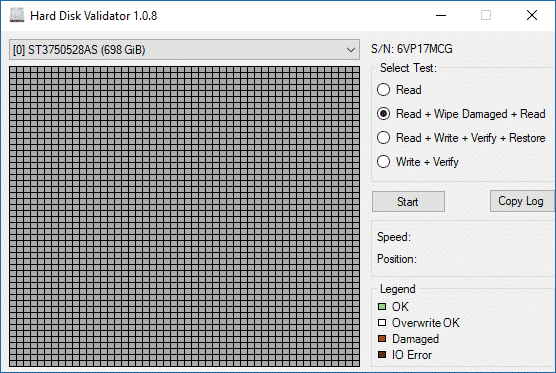Image resolution: width=556 pixels, height=373 pixels.
Task: Click the Speed label
Action: (394, 237)
